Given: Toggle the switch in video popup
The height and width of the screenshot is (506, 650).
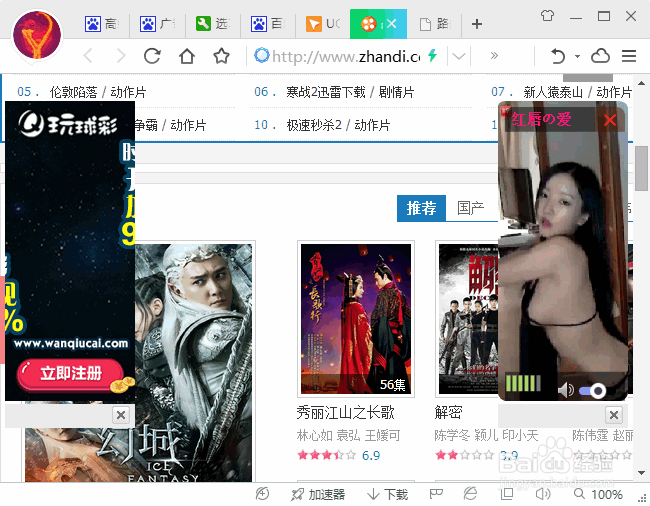Looking at the screenshot, I should pyautogui.click(x=593, y=390).
